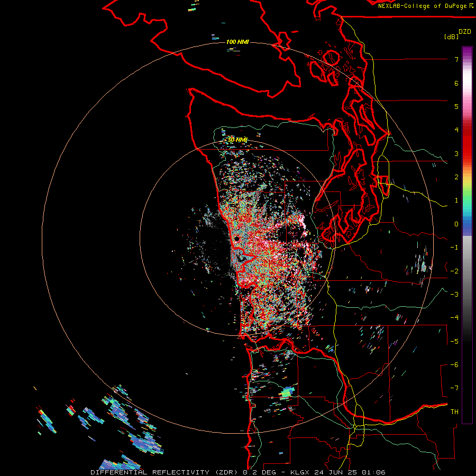
Task: Click the -4 value on the color scale
Action: (x=454, y=317)
